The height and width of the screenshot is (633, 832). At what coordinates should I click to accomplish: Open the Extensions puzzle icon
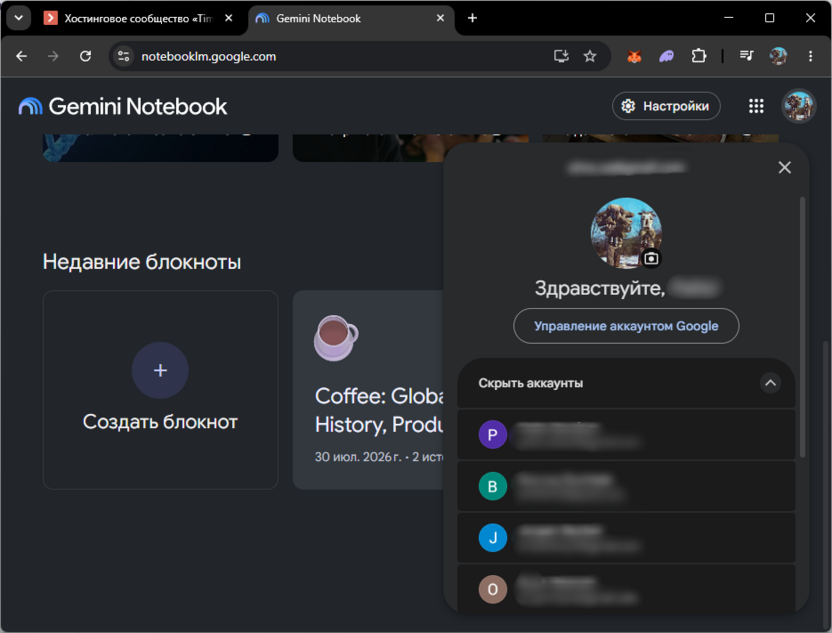(699, 56)
